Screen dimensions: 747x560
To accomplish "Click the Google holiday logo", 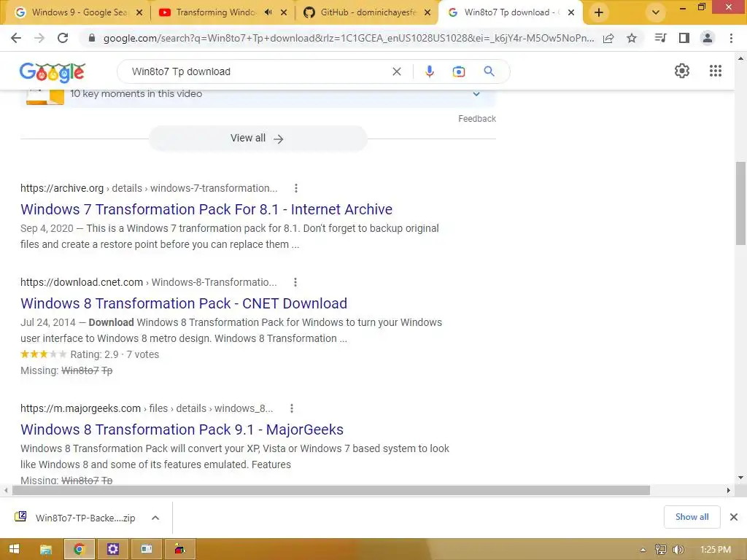I will coord(53,72).
